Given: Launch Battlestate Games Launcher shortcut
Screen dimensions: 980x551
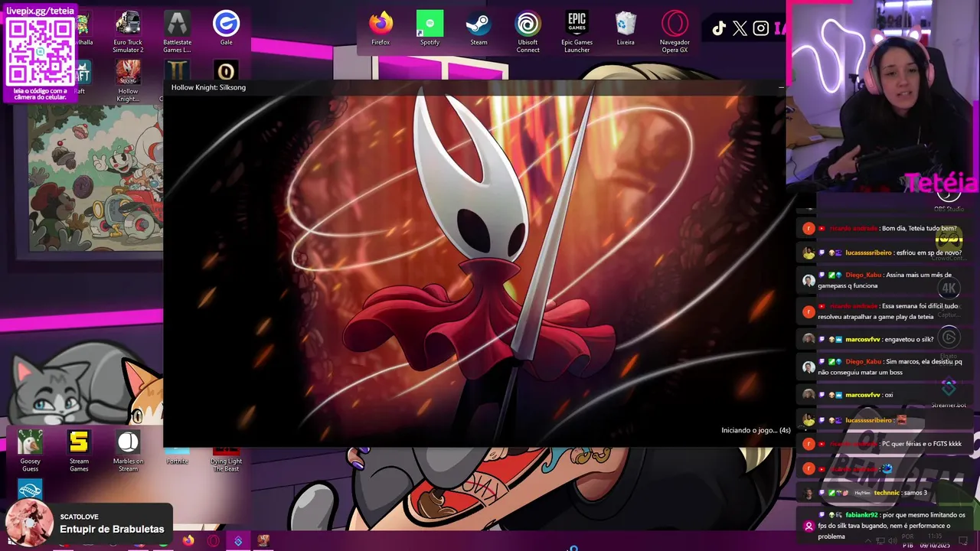Looking at the screenshot, I should click(x=177, y=32).
